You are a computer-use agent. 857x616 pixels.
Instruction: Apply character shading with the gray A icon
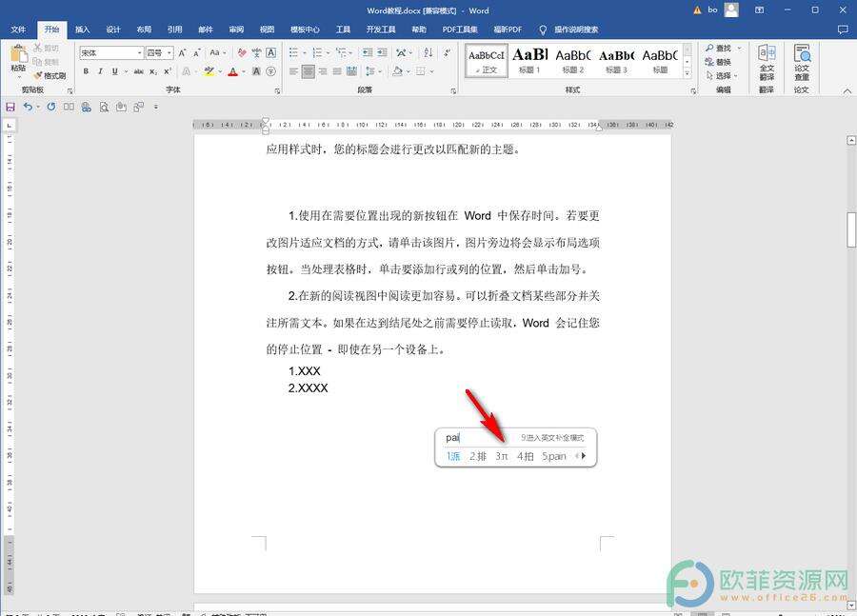click(x=256, y=71)
